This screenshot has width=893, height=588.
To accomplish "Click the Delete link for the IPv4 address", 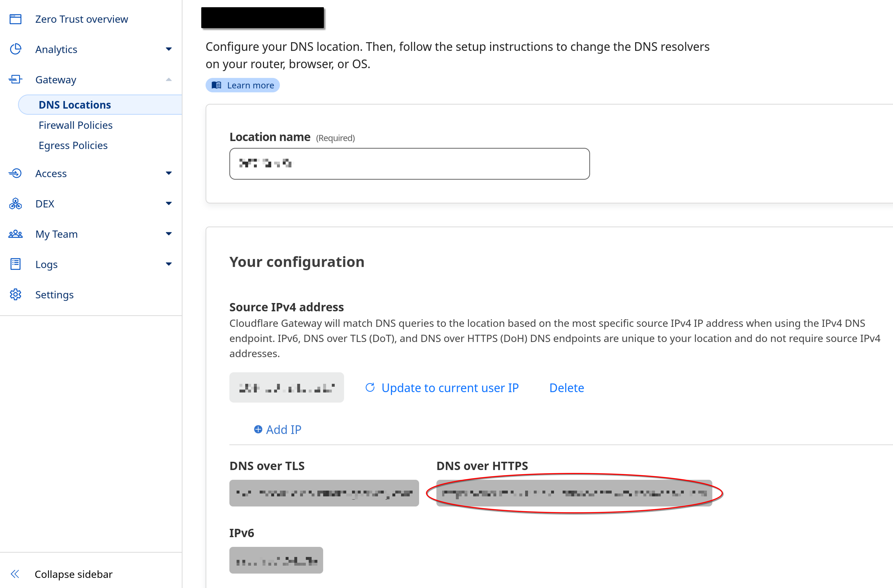I will coord(566,388).
